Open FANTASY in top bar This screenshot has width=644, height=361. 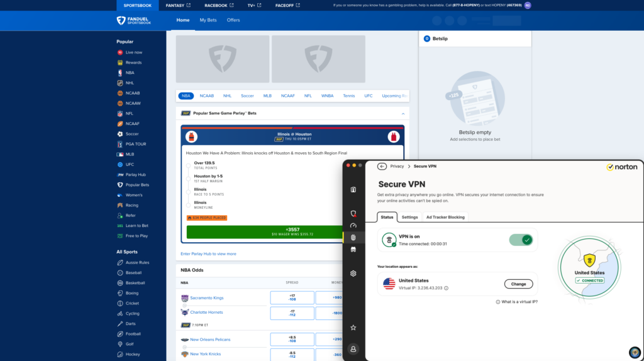point(178,5)
